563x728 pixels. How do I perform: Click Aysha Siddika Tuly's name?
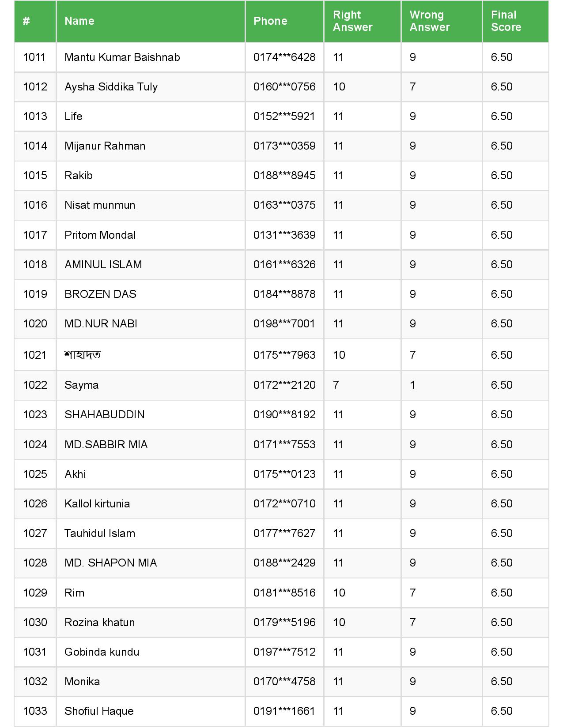111,87
